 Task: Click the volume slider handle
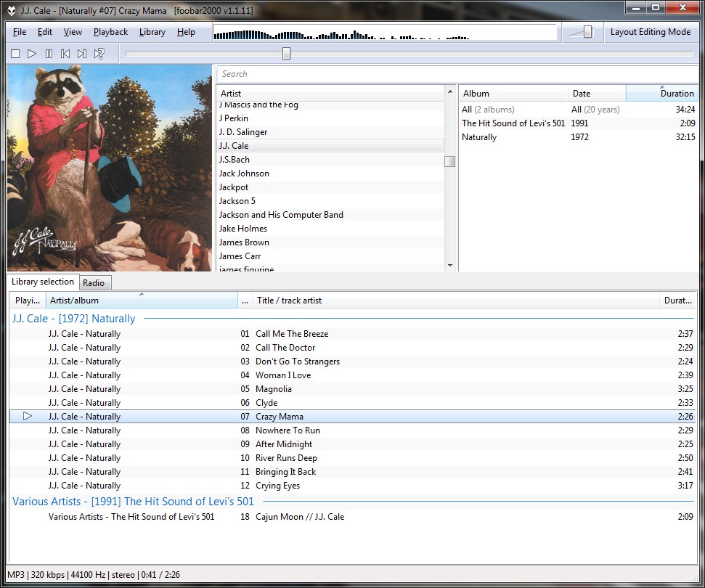click(x=587, y=32)
